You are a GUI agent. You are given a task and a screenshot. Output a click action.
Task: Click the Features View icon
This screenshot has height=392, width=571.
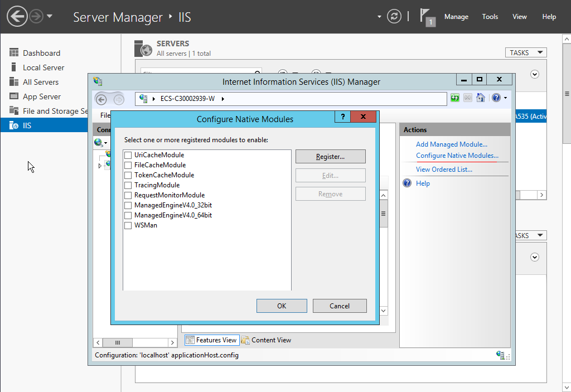(190, 340)
